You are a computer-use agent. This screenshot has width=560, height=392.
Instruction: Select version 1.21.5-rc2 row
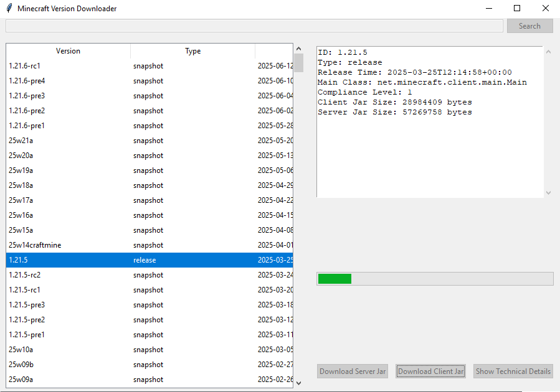point(149,275)
